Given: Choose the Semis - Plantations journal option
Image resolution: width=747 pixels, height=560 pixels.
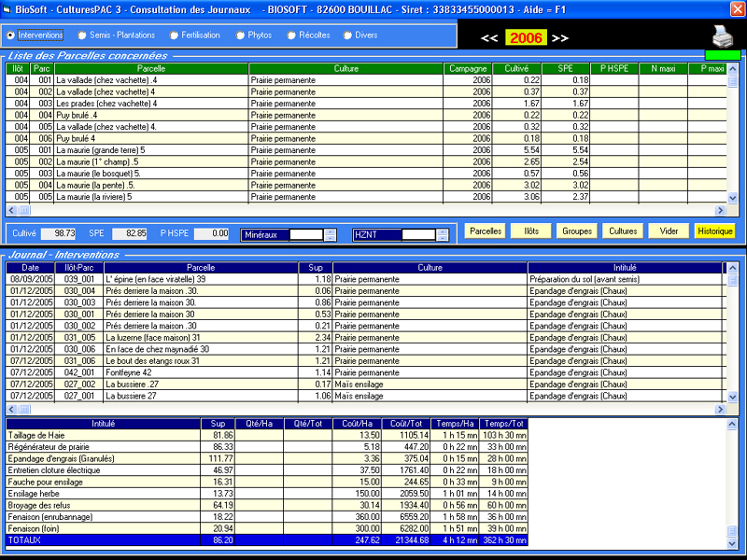Looking at the screenshot, I should [x=117, y=35].
